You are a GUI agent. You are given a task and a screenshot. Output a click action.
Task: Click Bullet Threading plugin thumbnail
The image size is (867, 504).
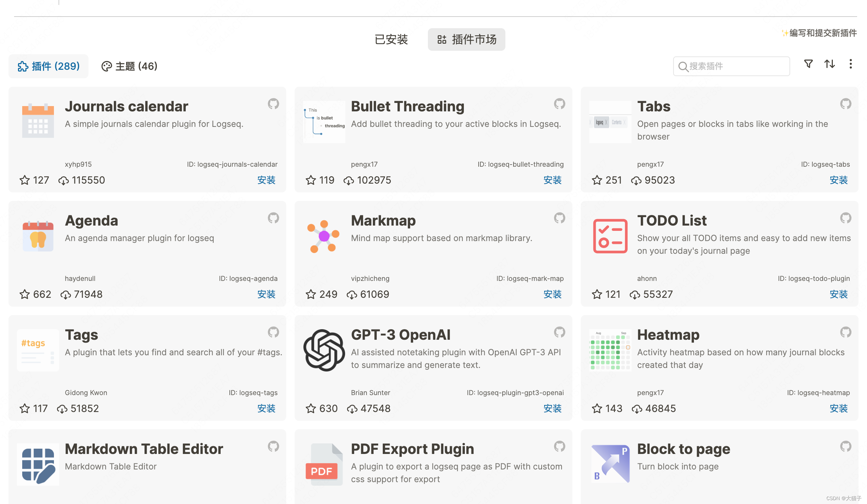coord(324,122)
